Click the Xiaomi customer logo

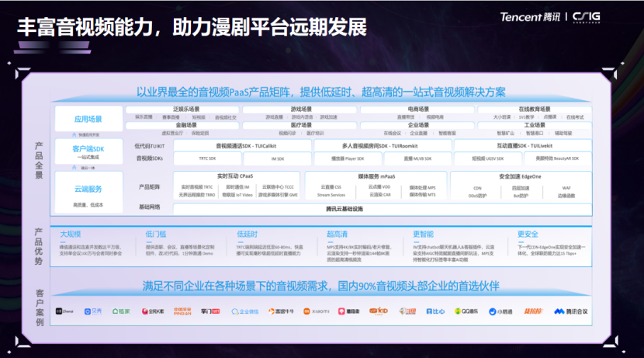(317, 311)
